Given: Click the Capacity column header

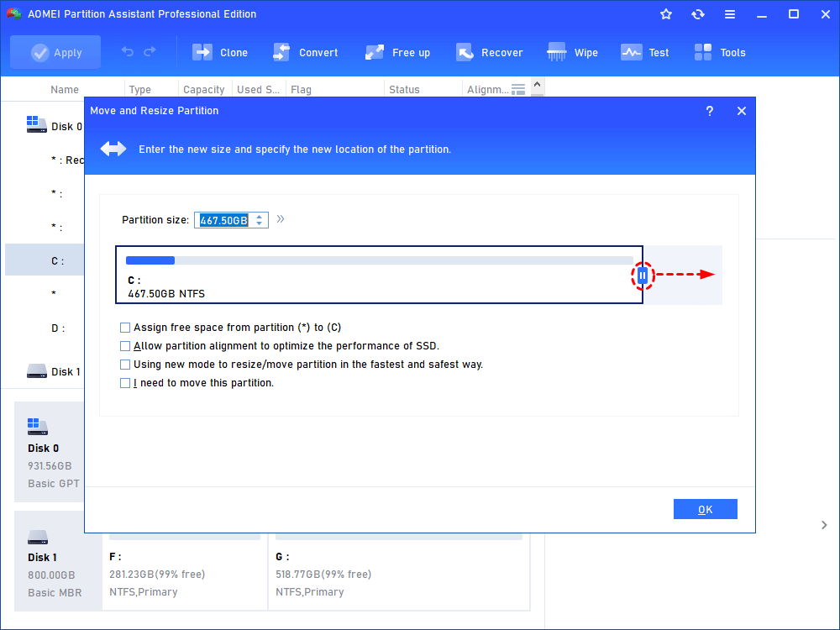Looking at the screenshot, I should (x=203, y=90).
